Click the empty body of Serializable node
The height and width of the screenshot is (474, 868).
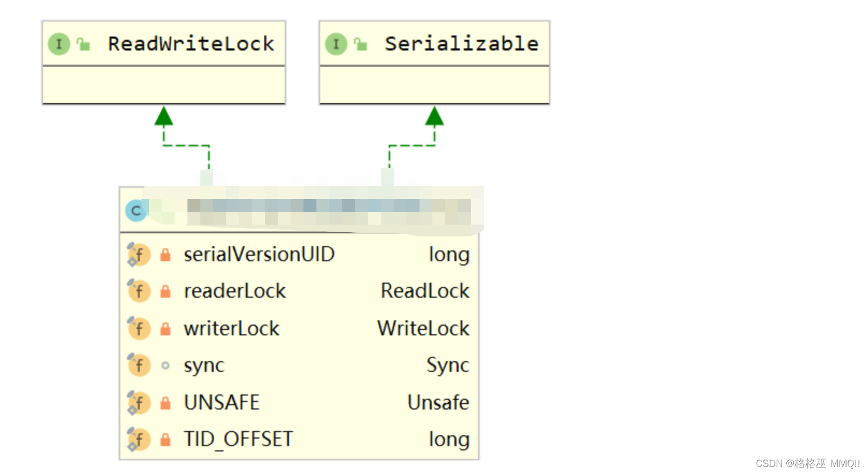pyautogui.click(x=435, y=85)
